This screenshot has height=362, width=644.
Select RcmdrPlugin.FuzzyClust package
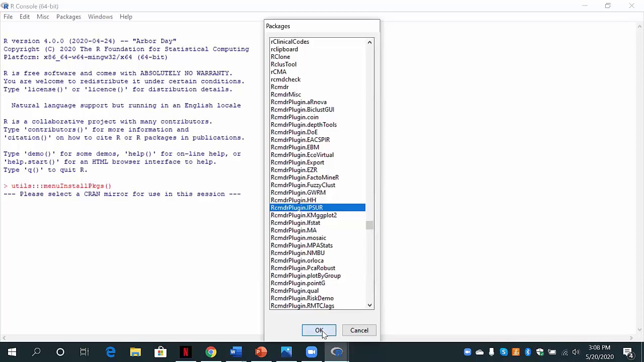point(317,185)
